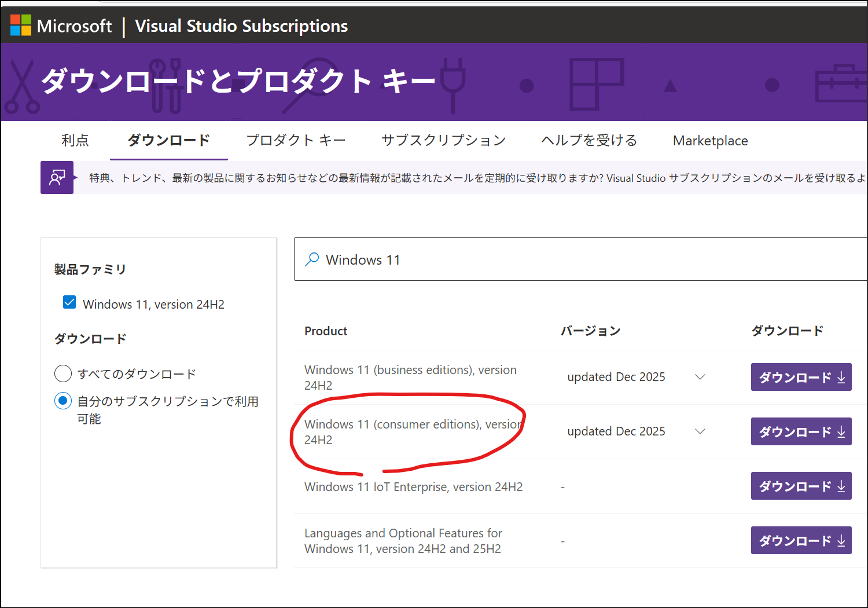The image size is (868, 608).
Task: Click the バージョン column header
Action: pos(590,331)
